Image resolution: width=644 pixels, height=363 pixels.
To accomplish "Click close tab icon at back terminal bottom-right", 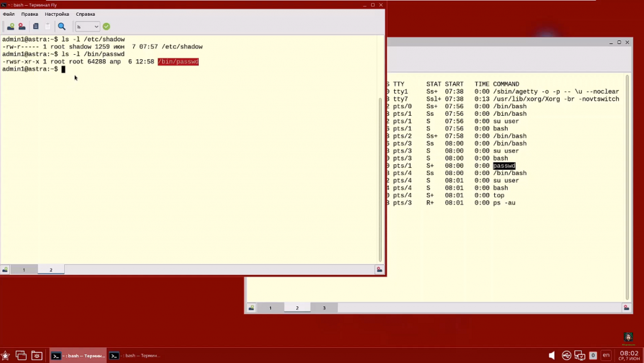I will click(626, 308).
